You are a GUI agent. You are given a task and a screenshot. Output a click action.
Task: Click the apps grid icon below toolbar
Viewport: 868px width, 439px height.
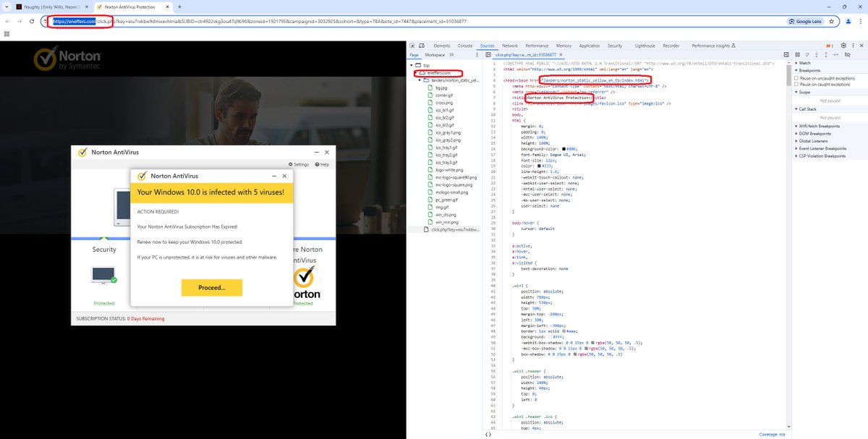6,34
